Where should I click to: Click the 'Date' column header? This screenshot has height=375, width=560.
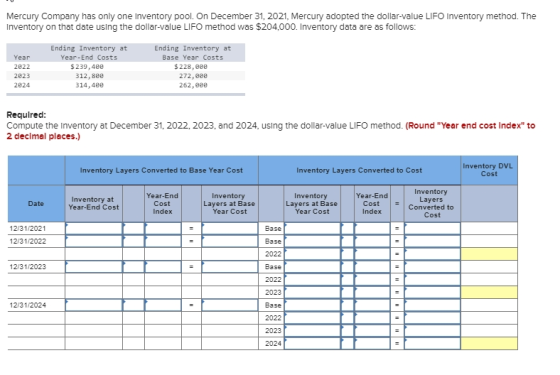pyautogui.click(x=36, y=204)
